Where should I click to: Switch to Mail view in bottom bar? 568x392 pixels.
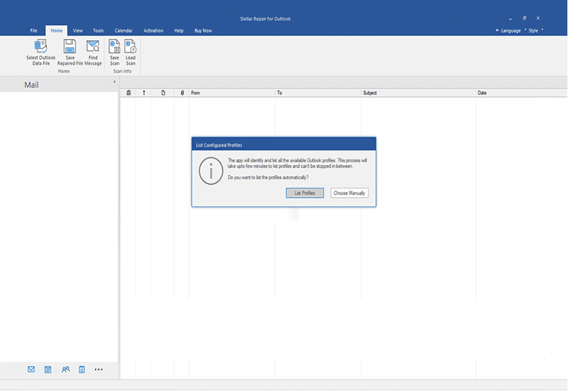click(31, 369)
